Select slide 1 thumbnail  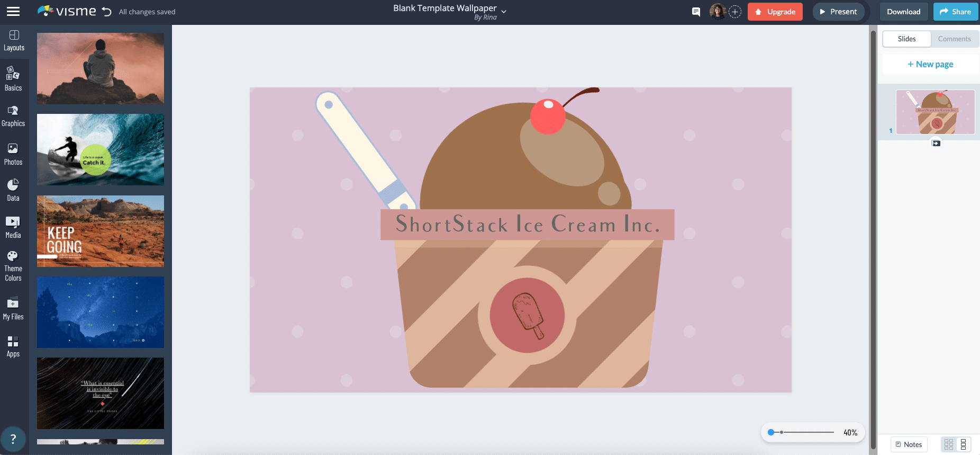click(935, 112)
